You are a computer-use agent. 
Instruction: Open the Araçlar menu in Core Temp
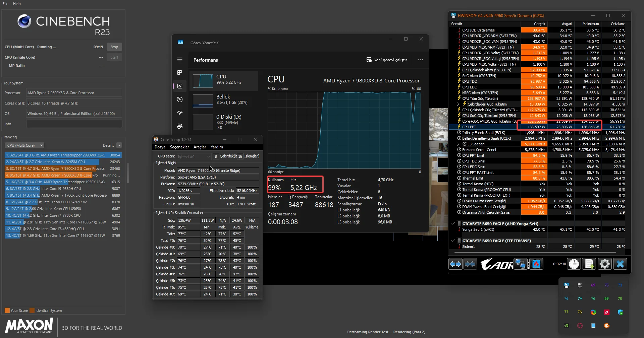(x=200, y=147)
